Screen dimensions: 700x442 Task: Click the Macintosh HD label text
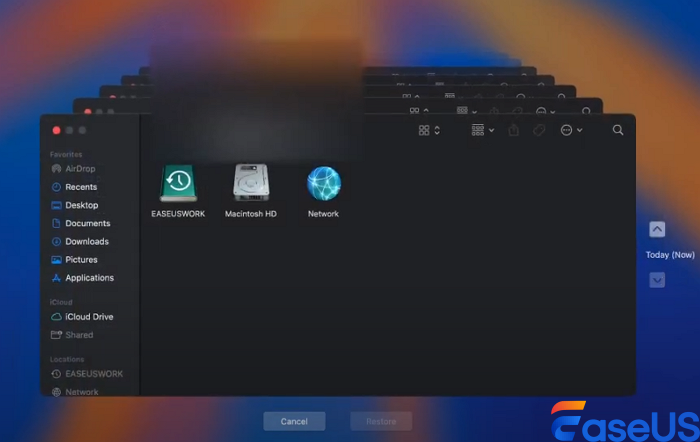pyautogui.click(x=251, y=214)
